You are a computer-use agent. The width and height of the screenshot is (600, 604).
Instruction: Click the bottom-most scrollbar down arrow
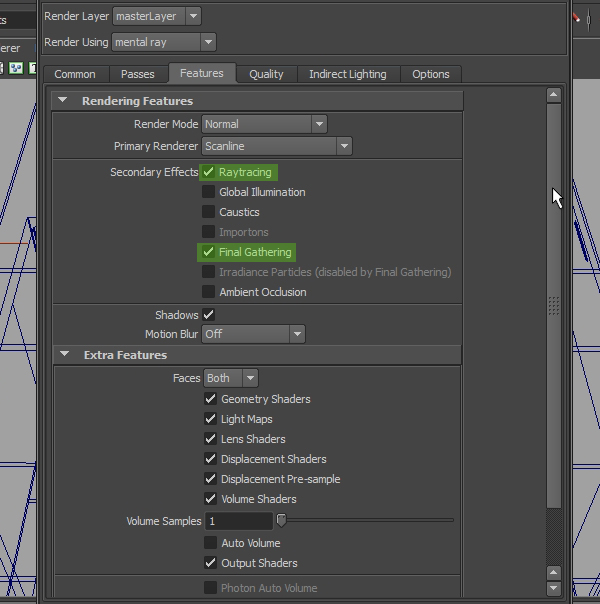tap(553, 588)
